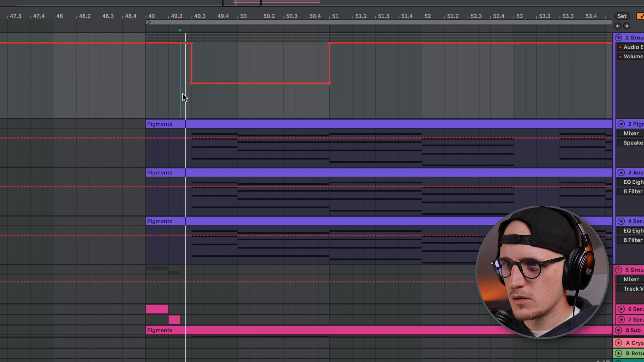
Task: Unfold return track A Crystal
Action: point(619,343)
